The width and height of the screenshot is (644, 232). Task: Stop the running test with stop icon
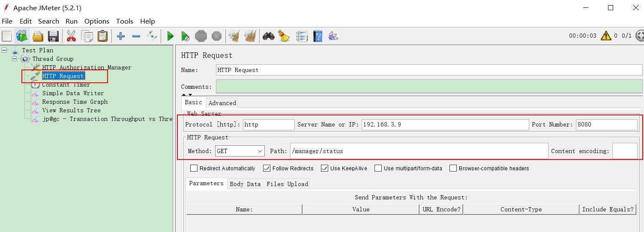tap(201, 36)
